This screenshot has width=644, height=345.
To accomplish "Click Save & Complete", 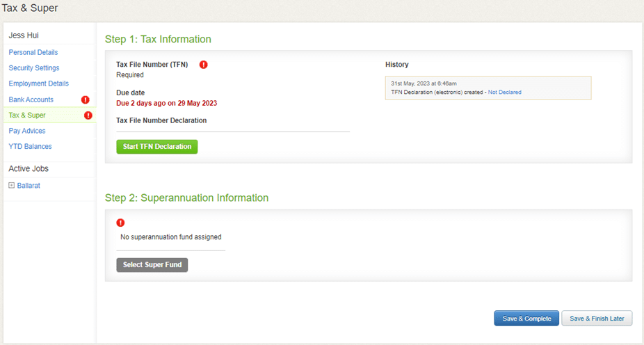I will [526, 319].
